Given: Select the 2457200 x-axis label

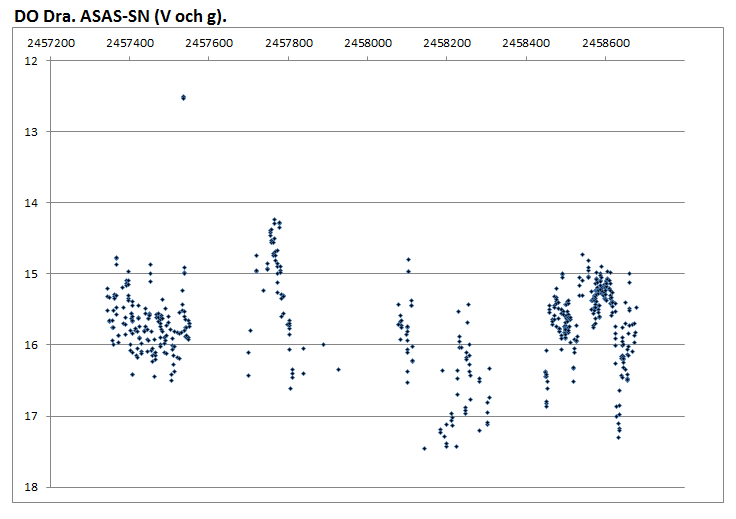Looking at the screenshot, I should [x=50, y=44].
